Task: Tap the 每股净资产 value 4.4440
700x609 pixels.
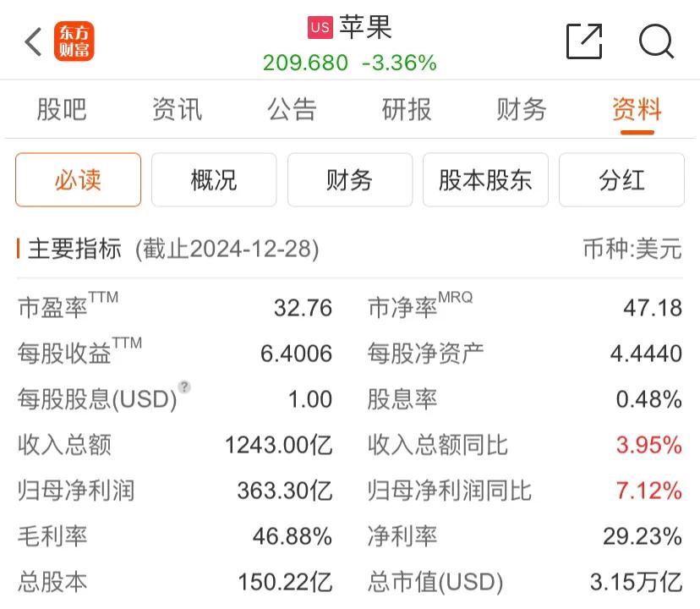Action: 646,354
